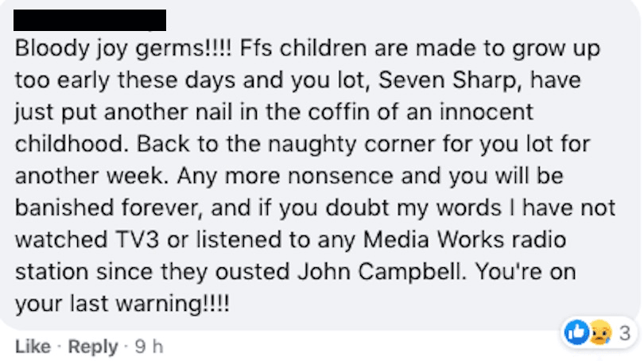Click the abbreviation Ffs in the comment
Viewport: 644px width, 361px height.
tap(256, 48)
